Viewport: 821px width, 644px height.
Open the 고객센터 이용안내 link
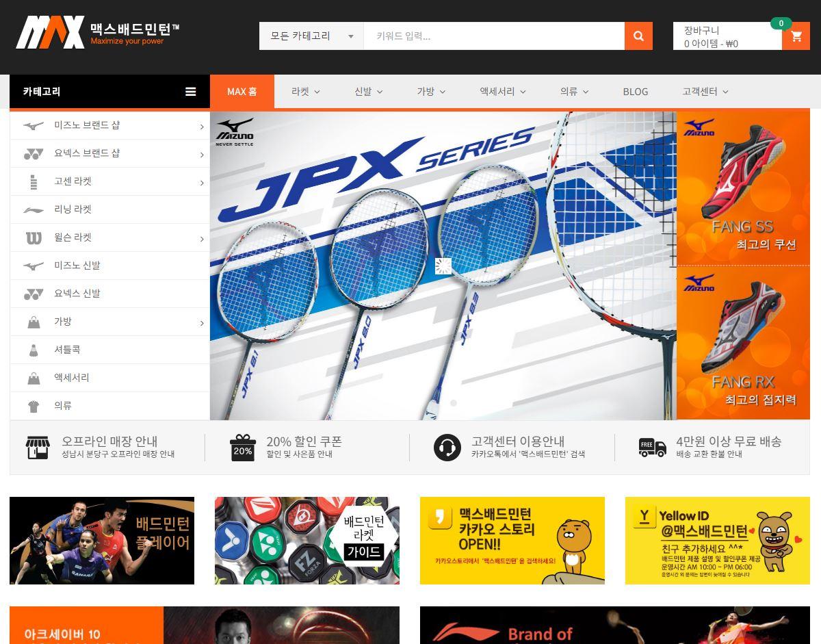[x=518, y=441]
